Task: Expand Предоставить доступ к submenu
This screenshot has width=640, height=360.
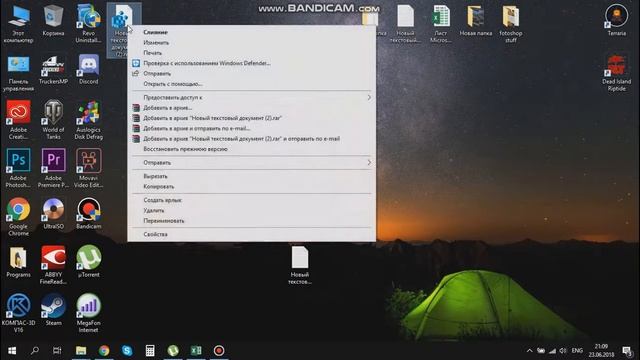Action: coord(251,98)
